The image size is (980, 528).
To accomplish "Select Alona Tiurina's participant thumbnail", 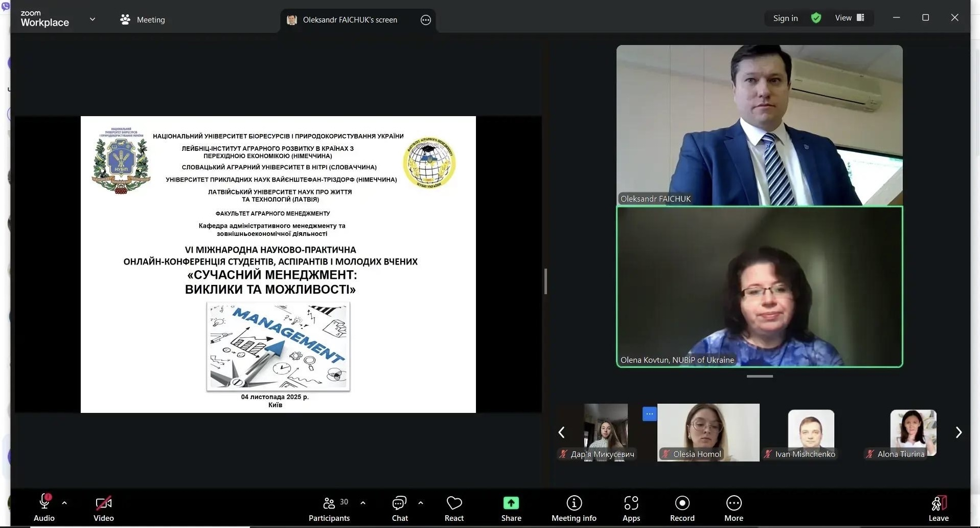I will point(913,432).
